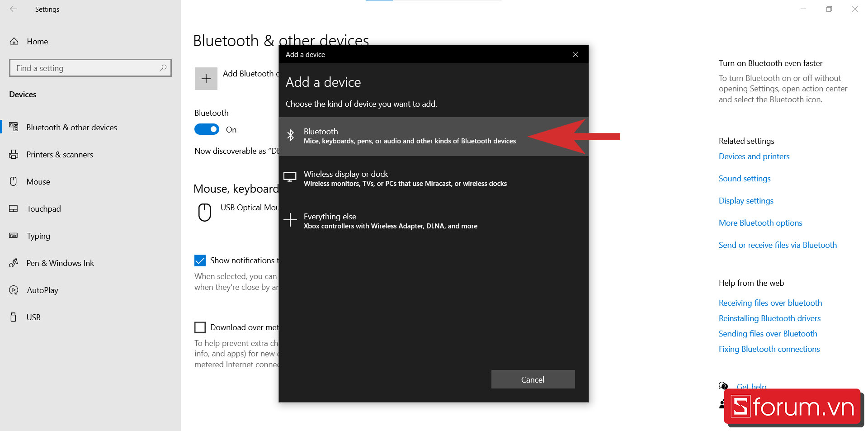The width and height of the screenshot is (868, 431).
Task: Click the Bluetooth symbol in Add a device dialog
Action: tap(291, 135)
